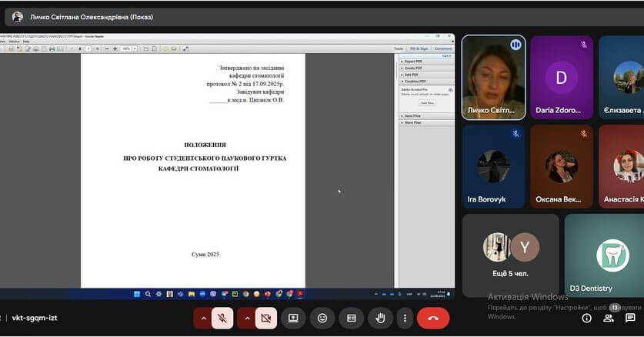Viewport: 644px width, 337px height.
Task: Click the Daria Zdoro participant tile
Action: 561,77
